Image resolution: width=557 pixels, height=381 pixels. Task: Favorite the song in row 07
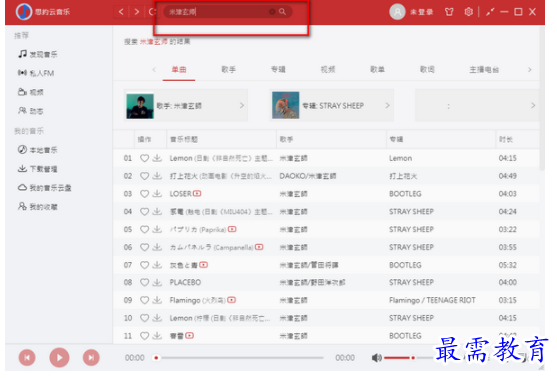(x=144, y=265)
